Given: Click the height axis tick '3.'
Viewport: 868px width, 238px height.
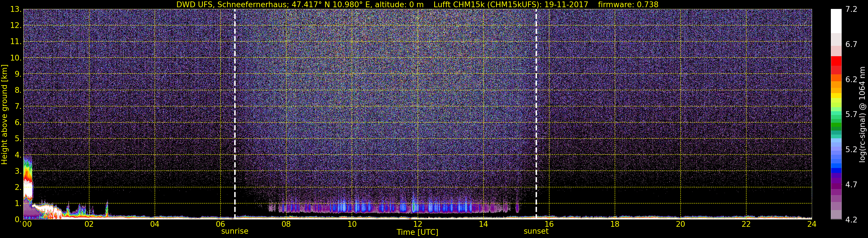Looking at the screenshot, I should [x=18, y=171].
